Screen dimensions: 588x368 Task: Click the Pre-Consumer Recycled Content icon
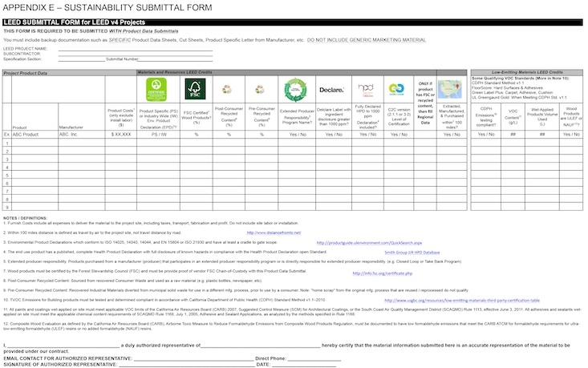[260, 90]
